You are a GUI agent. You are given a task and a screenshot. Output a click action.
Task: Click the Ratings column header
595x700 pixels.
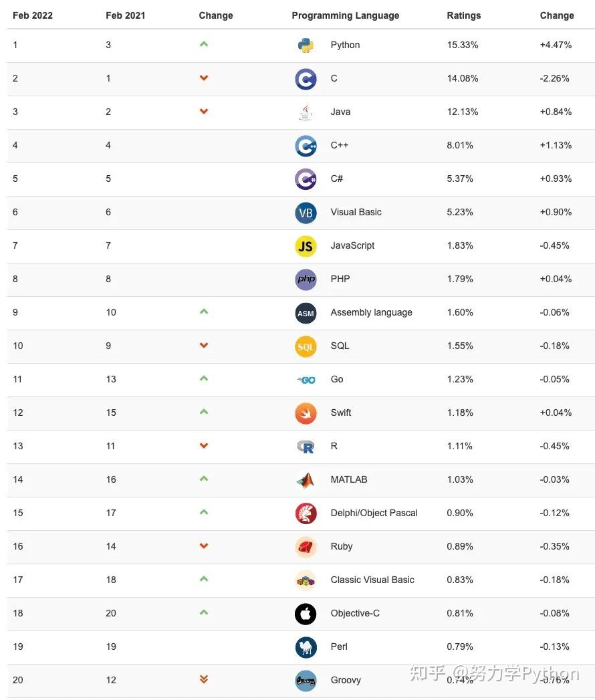point(463,15)
